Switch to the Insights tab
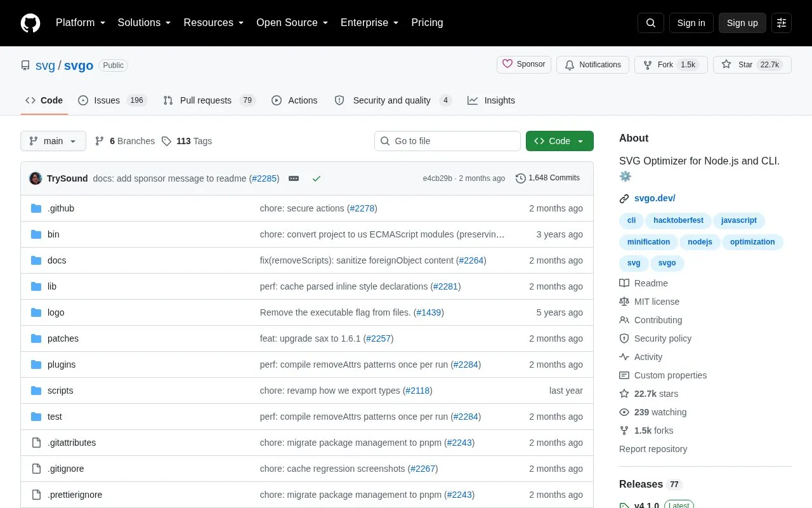This screenshot has width=812, height=508. click(492, 100)
